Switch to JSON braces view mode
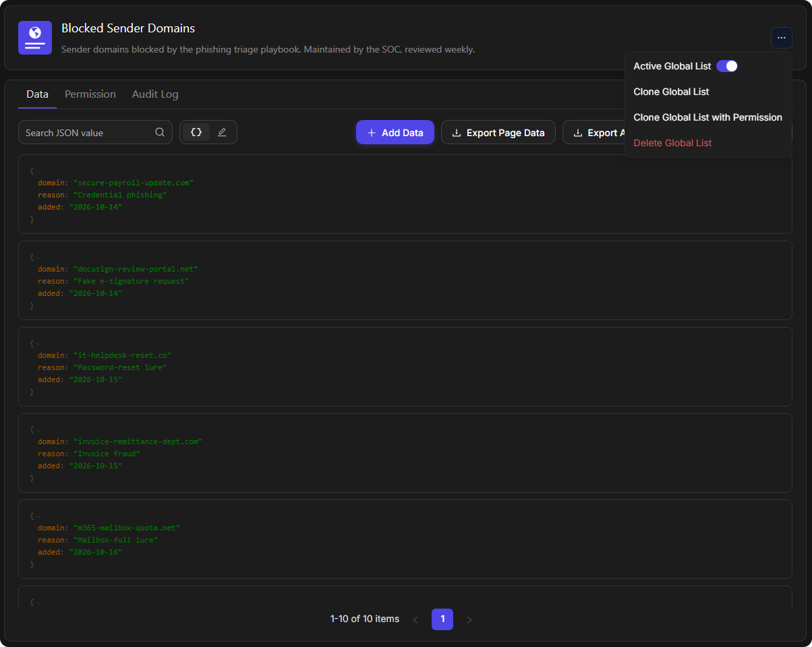The height and width of the screenshot is (647, 812). pos(196,132)
